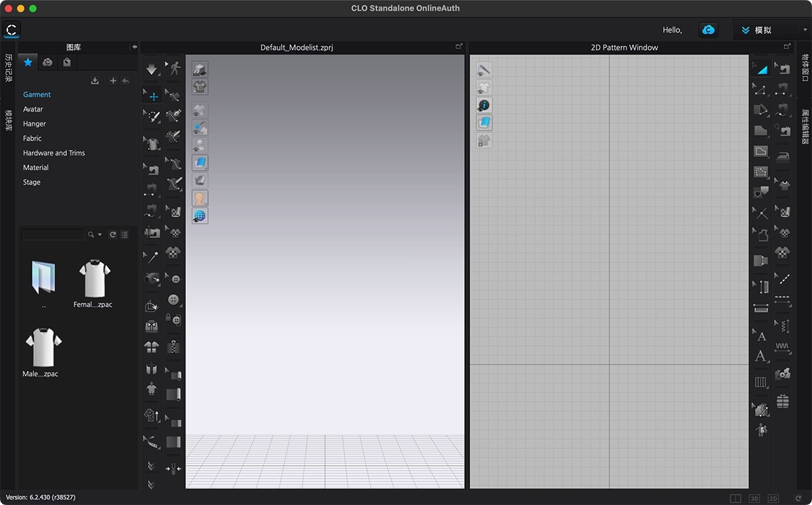Choose the Zipper tool in 3D toolbar
The width and height of the screenshot is (812, 505).
(174, 347)
